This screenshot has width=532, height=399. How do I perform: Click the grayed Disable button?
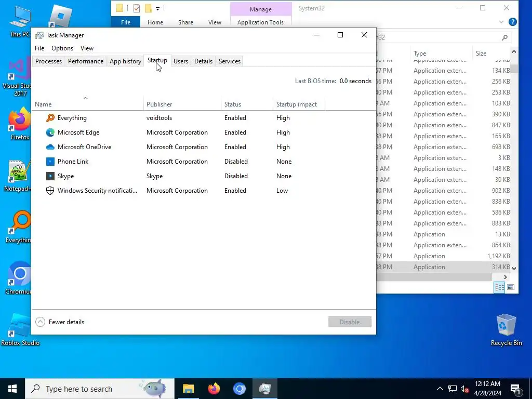(350, 322)
